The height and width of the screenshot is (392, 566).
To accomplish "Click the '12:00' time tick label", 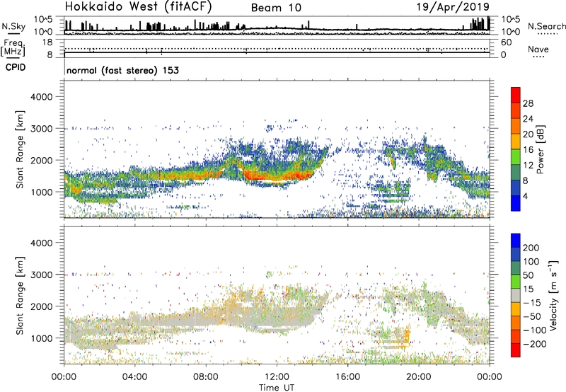I will pos(277,377).
